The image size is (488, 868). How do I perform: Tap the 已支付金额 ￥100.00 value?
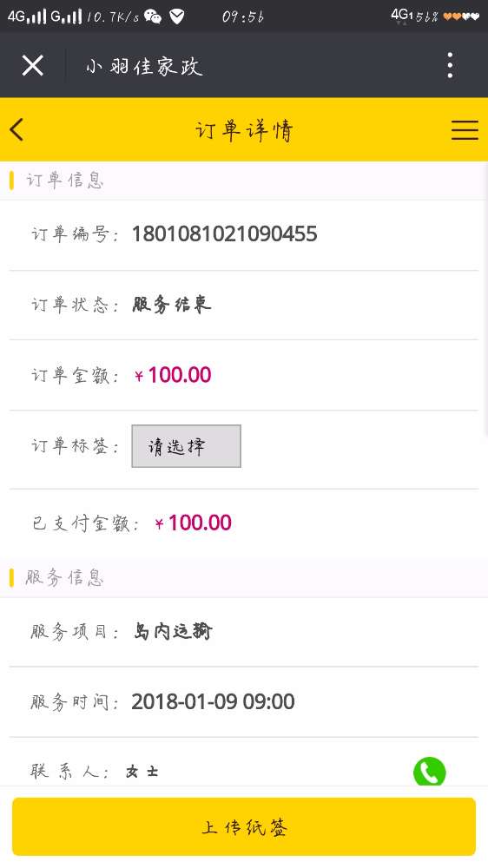194,523
